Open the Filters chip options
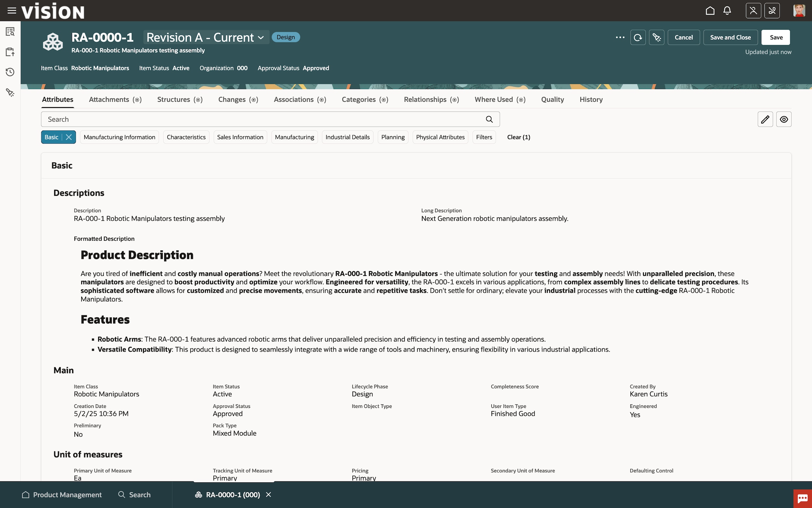This screenshot has height=508, width=812. (x=484, y=137)
